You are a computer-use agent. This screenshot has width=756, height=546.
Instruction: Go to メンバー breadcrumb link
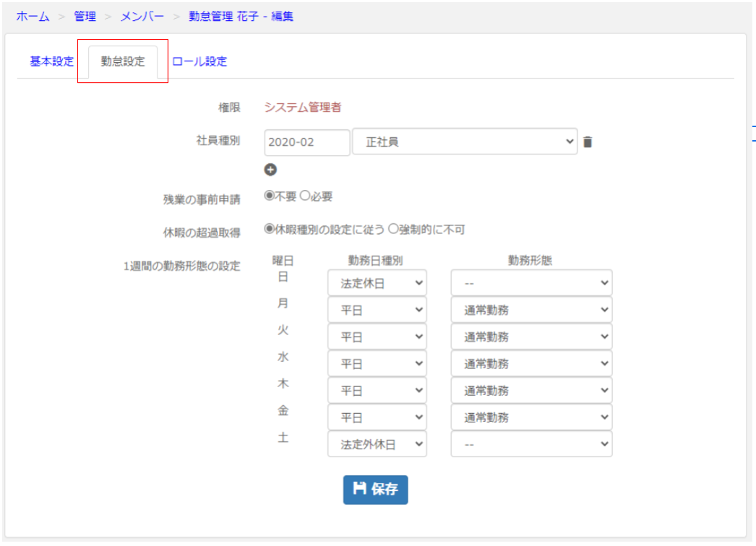coord(142,17)
